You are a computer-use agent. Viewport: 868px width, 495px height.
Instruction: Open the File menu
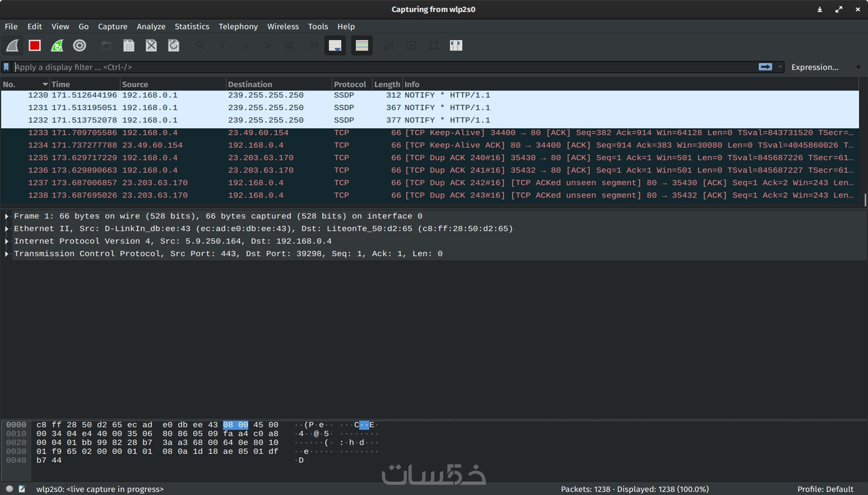tap(11, 27)
